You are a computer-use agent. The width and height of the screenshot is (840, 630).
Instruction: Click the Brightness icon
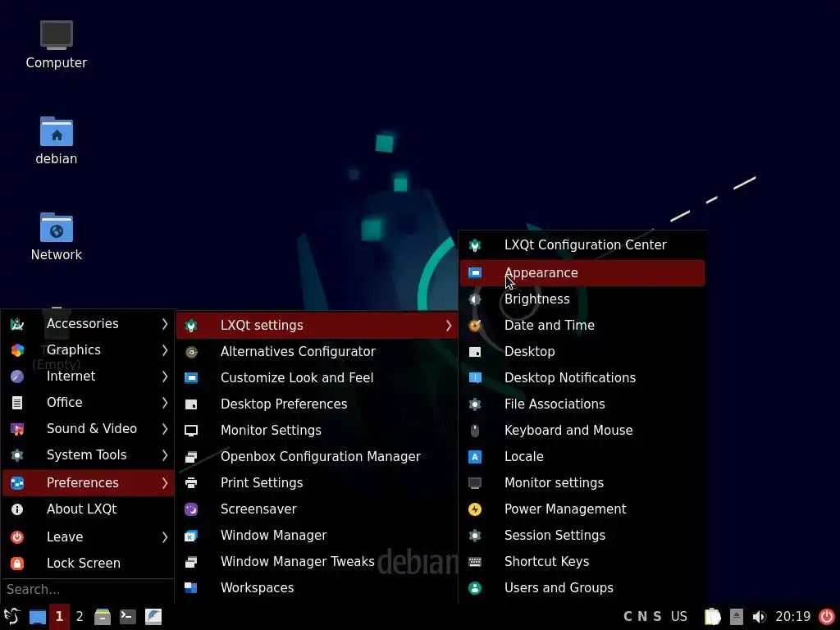(475, 299)
